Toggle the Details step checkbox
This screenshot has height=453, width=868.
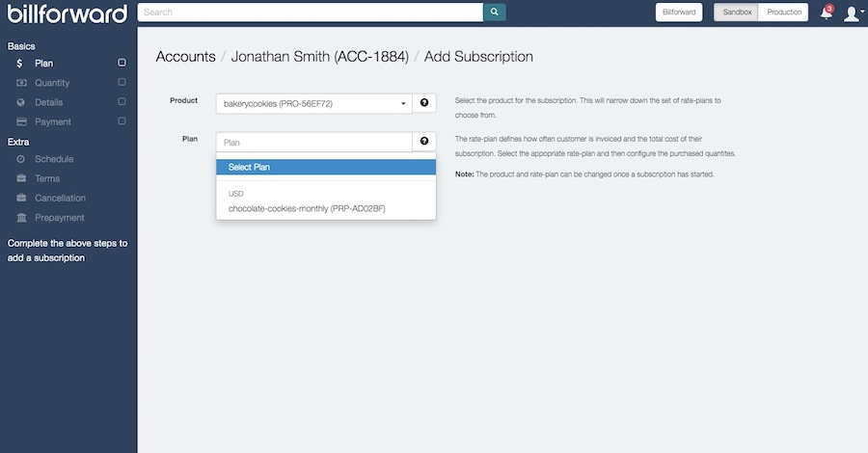click(122, 102)
